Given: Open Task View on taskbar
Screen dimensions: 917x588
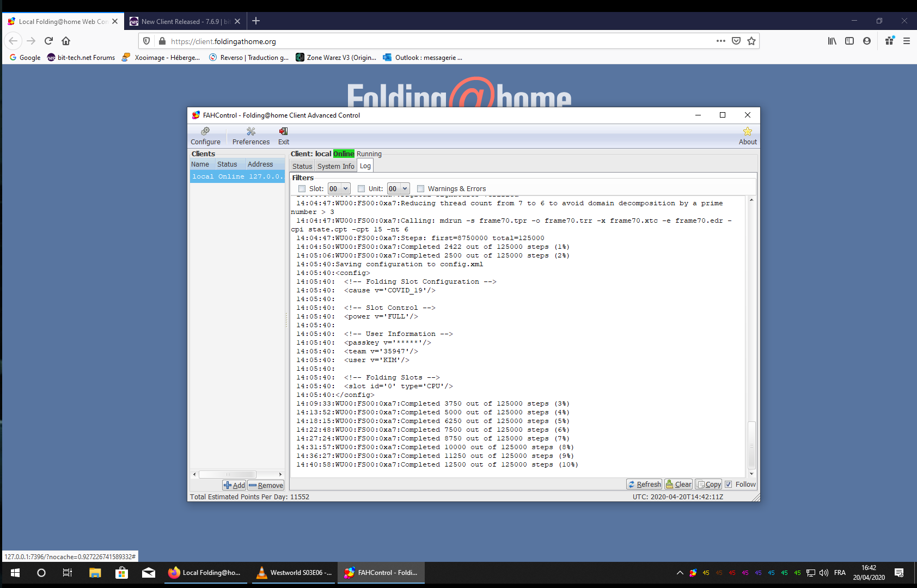Looking at the screenshot, I should (68, 573).
